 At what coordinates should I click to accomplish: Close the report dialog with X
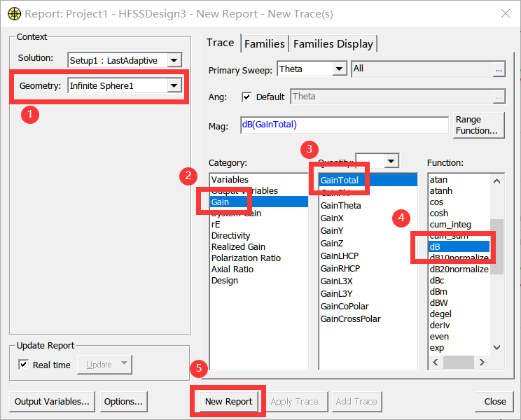tap(506, 13)
